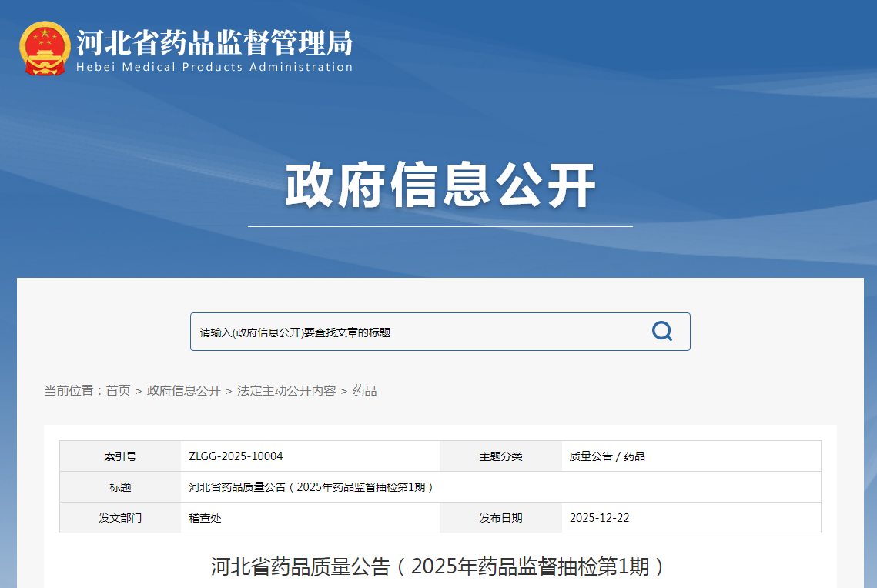Click the Hebei Medical Products Administration subtitle
Image resolution: width=877 pixels, height=588 pixels.
click(x=214, y=67)
